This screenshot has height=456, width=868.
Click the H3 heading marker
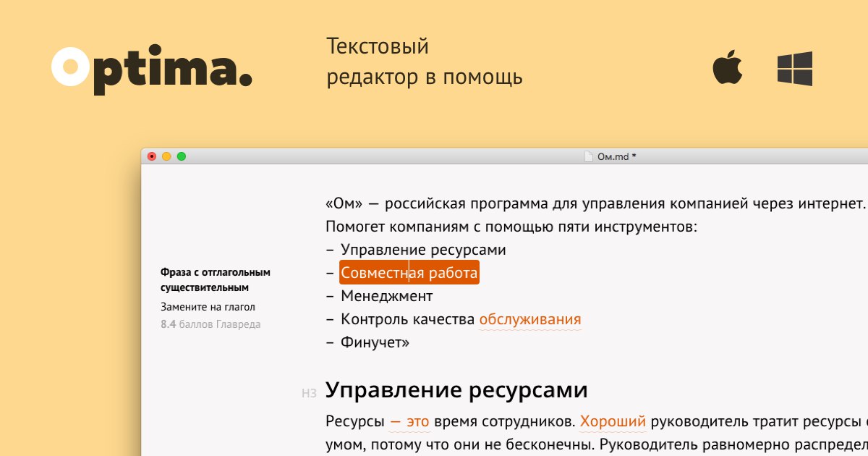click(309, 394)
